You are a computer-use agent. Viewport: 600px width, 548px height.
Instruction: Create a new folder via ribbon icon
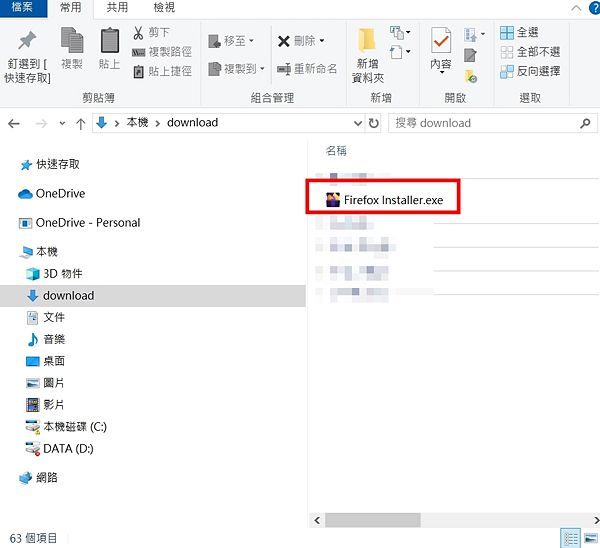point(367,42)
